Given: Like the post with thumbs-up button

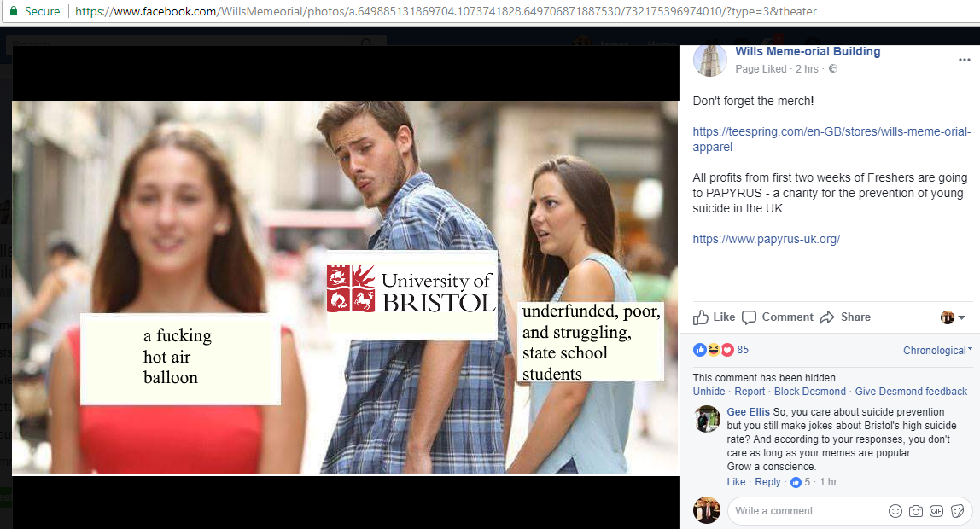Looking at the screenshot, I should (x=714, y=317).
